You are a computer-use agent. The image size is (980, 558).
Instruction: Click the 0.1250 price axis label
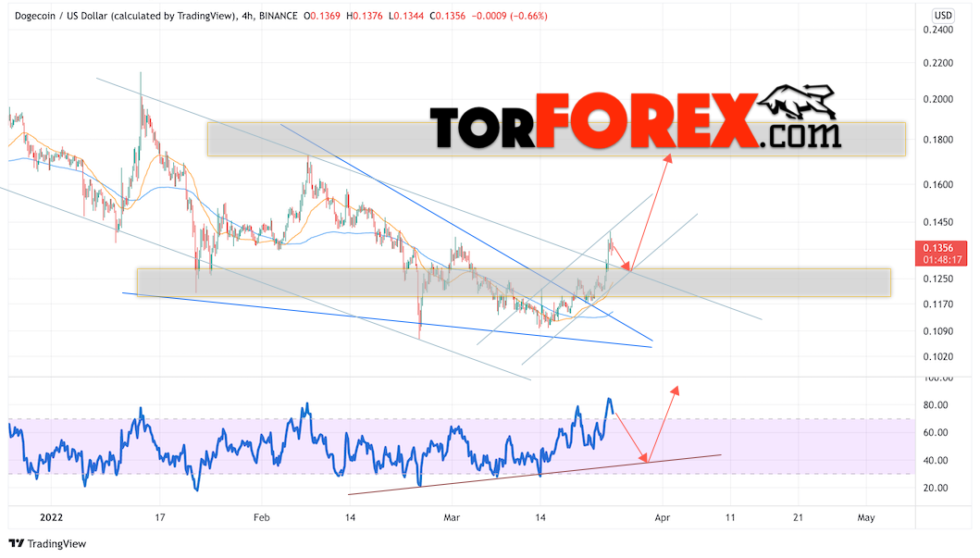(938, 279)
